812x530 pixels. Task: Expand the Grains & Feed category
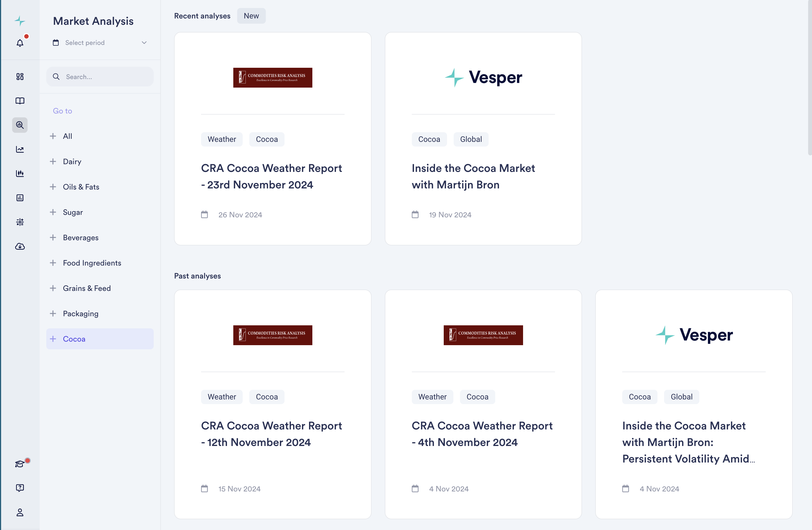tap(53, 288)
